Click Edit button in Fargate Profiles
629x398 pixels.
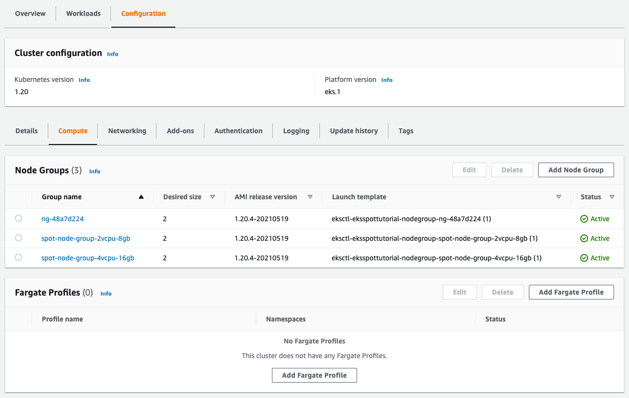[x=459, y=292]
